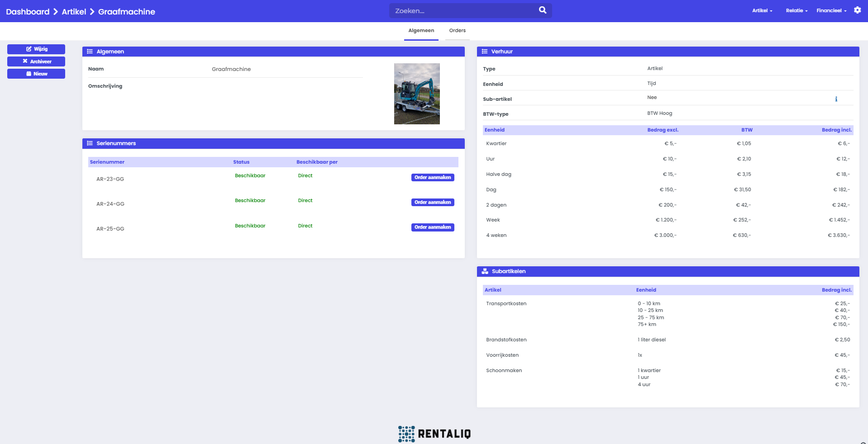The width and height of the screenshot is (868, 444).
Task: Open the Financieel dropdown menu
Action: [831, 10]
